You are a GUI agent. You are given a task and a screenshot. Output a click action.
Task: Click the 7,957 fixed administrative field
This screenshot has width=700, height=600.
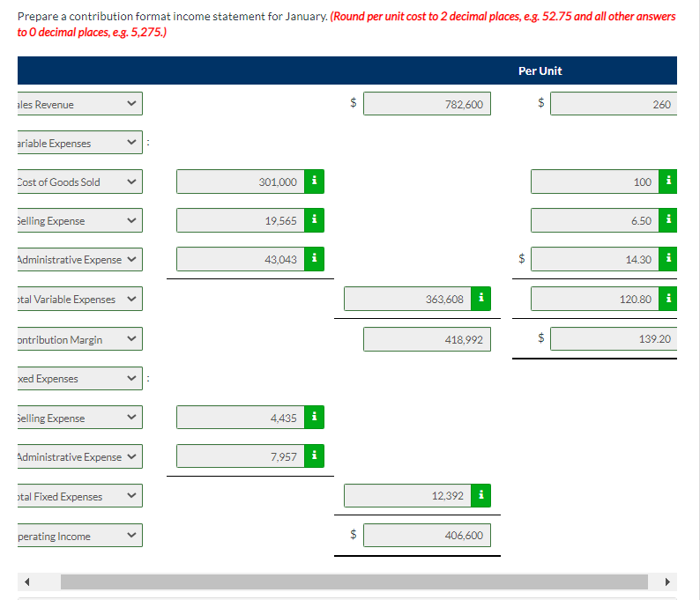point(241,456)
